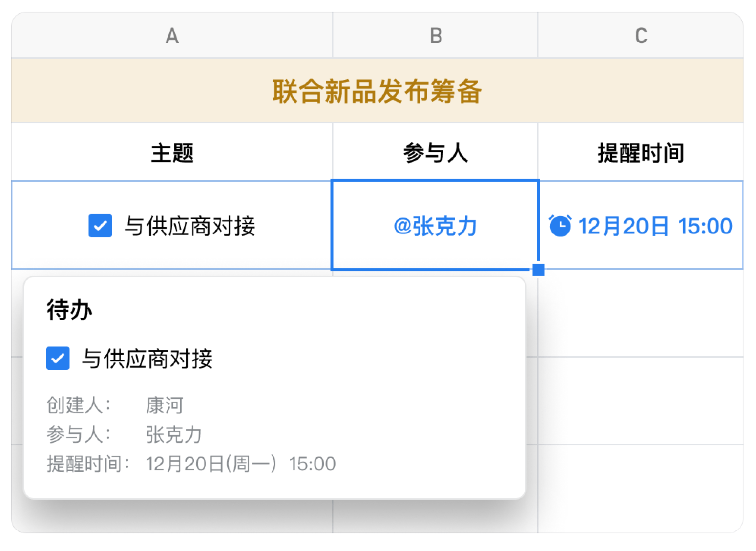Image resolution: width=756 pixels, height=551 pixels.
Task: Click the 与供应商对接 text in the popup
Action: tap(147, 359)
